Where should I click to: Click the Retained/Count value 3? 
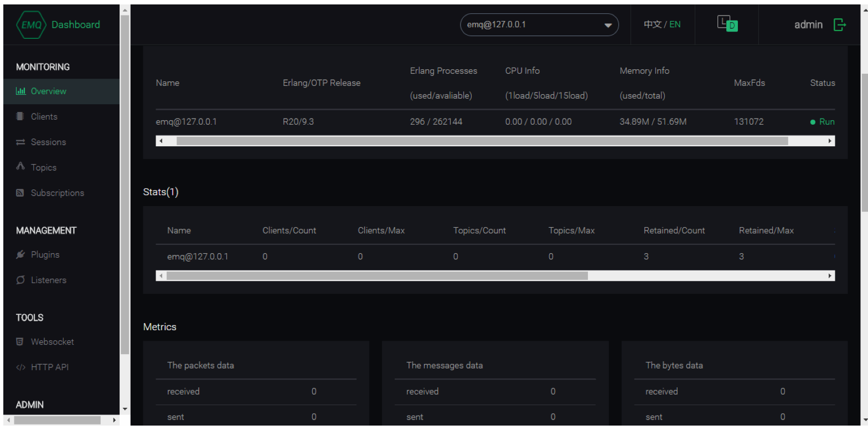[646, 257]
